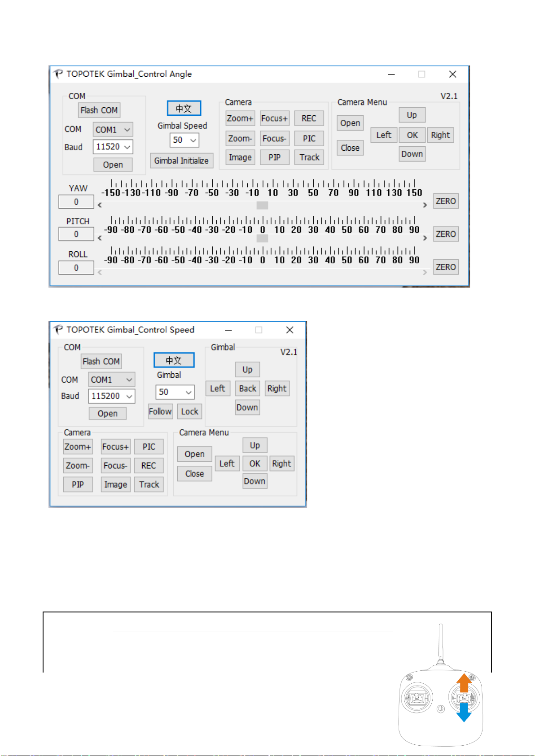Reset YAW with its ZERO button
Image resolution: width=535 pixels, height=756 pixels.
[446, 201]
